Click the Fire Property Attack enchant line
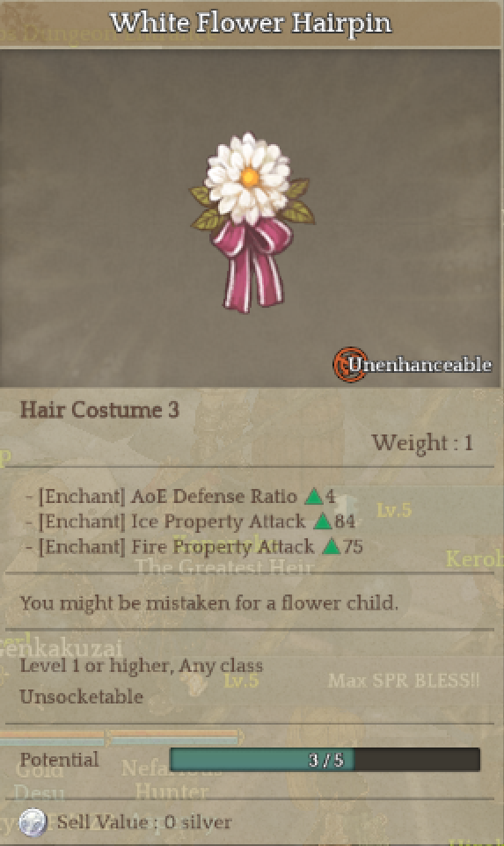 coord(194,546)
